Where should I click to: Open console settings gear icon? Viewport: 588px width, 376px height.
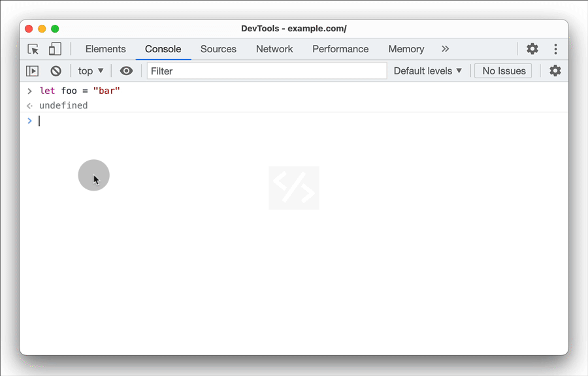pos(555,70)
